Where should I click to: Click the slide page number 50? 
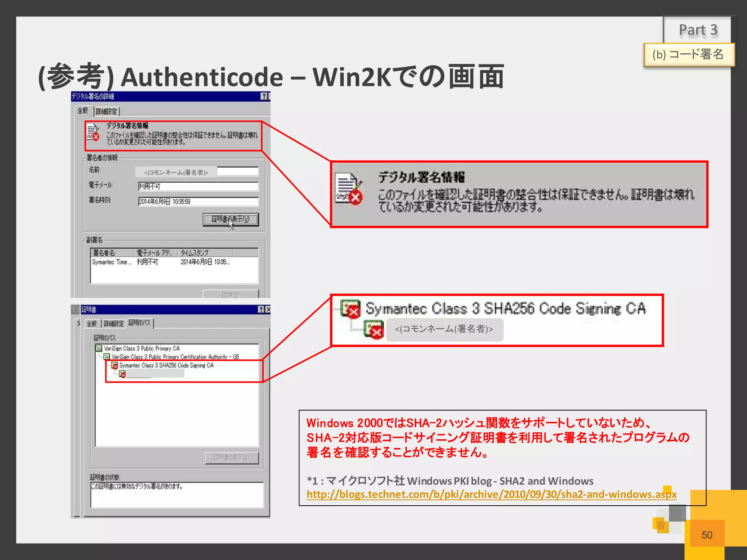click(x=707, y=535)
